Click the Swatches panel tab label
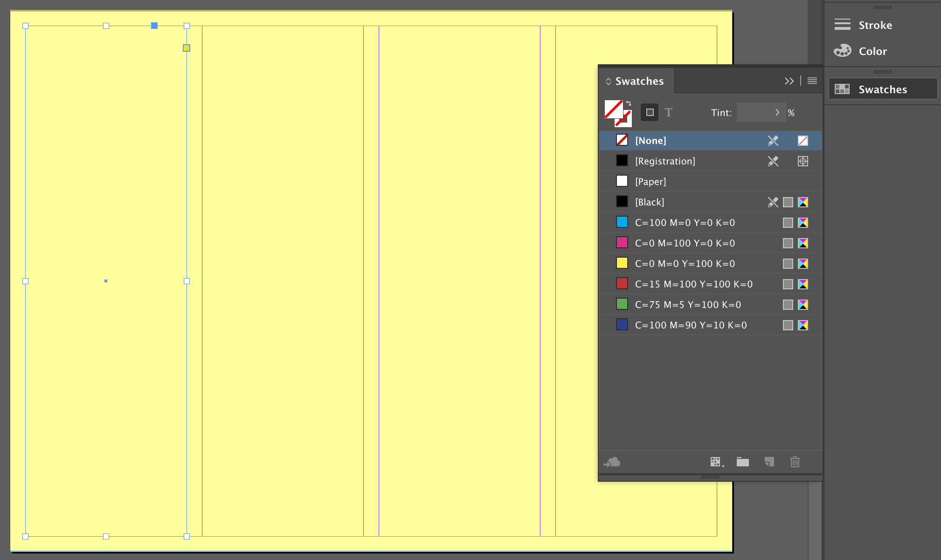Screen dimensions: 941x560 (x=637, y=81)
